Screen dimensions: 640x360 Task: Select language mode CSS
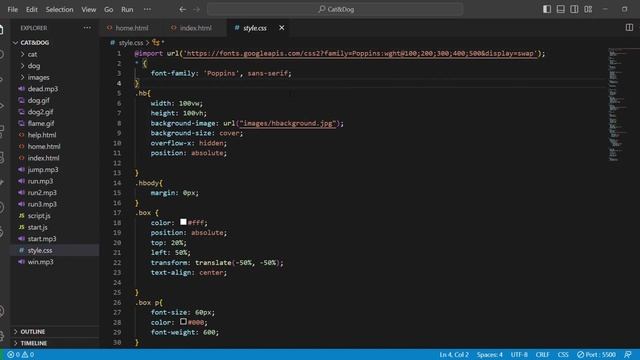click(x=563, y=355)
